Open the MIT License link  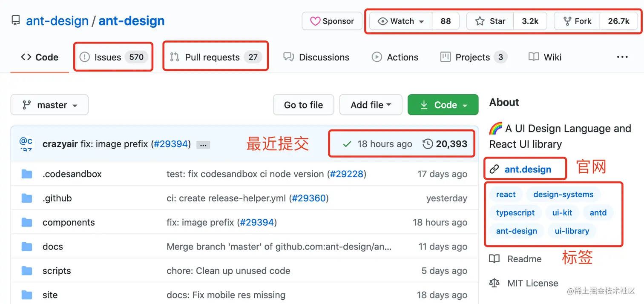pyautogui.click(x=523, y=283)
